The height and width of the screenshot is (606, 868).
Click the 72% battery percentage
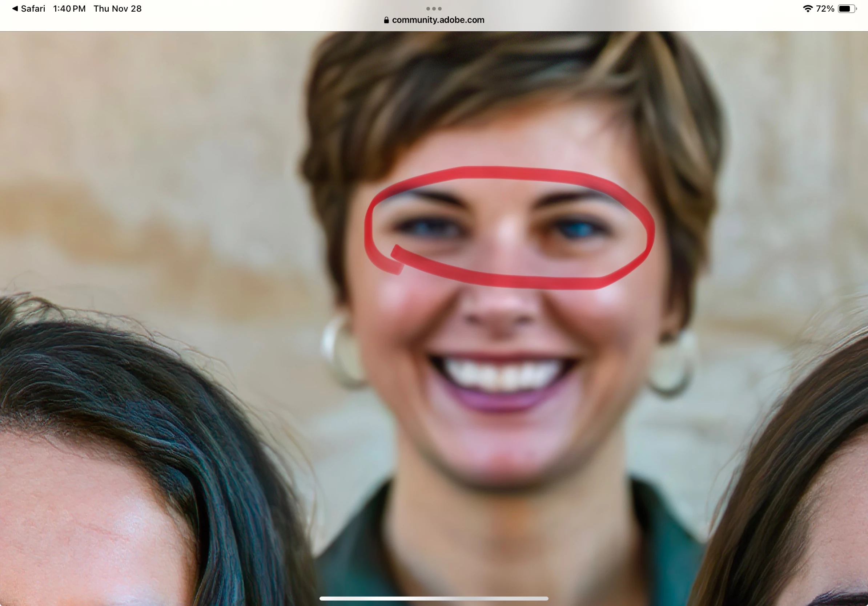[x=825, y=9]
